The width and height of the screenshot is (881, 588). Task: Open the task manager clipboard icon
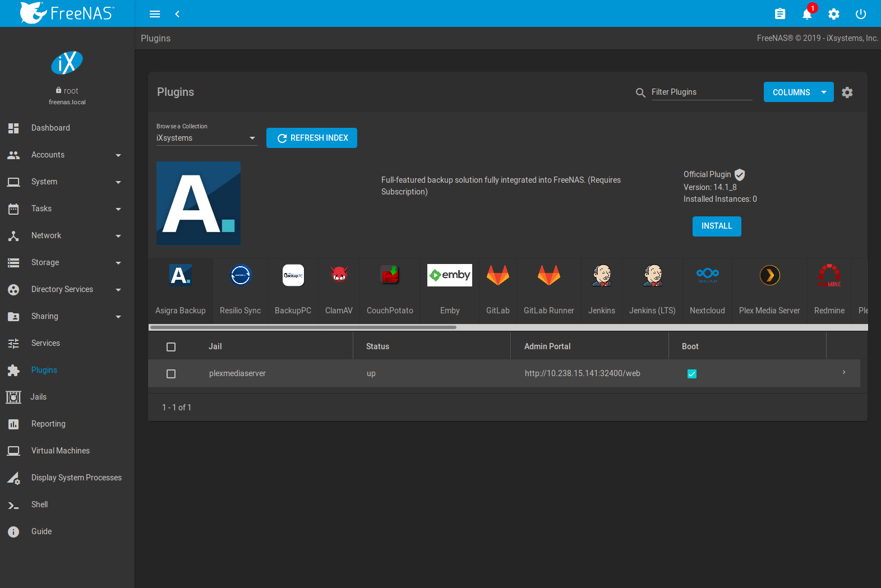780,14
